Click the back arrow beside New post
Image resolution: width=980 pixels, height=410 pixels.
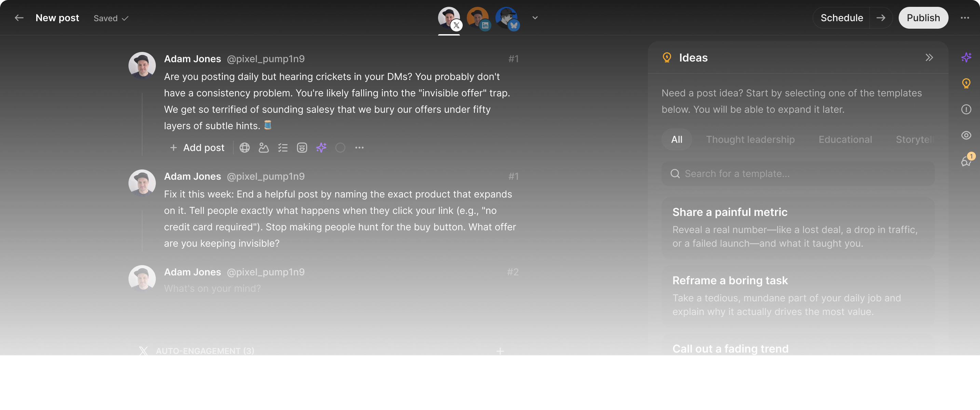(x=19, y=18)
